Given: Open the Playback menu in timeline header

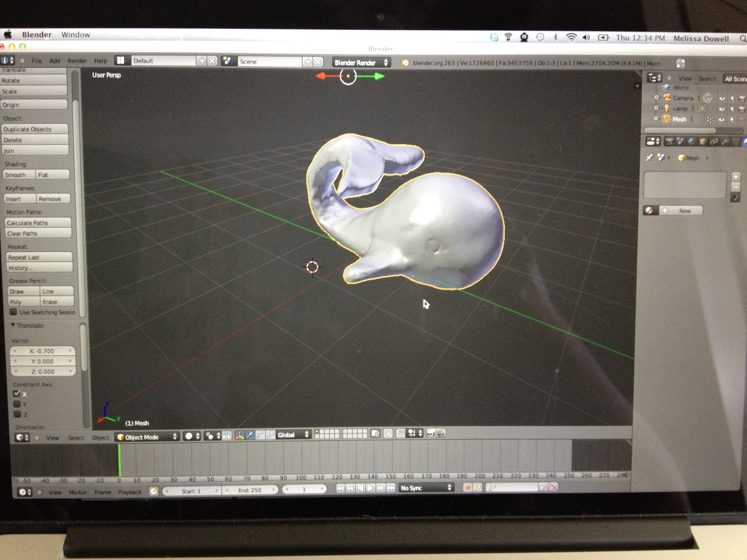Looking at the screenshot, I should (x=130, y=492).
